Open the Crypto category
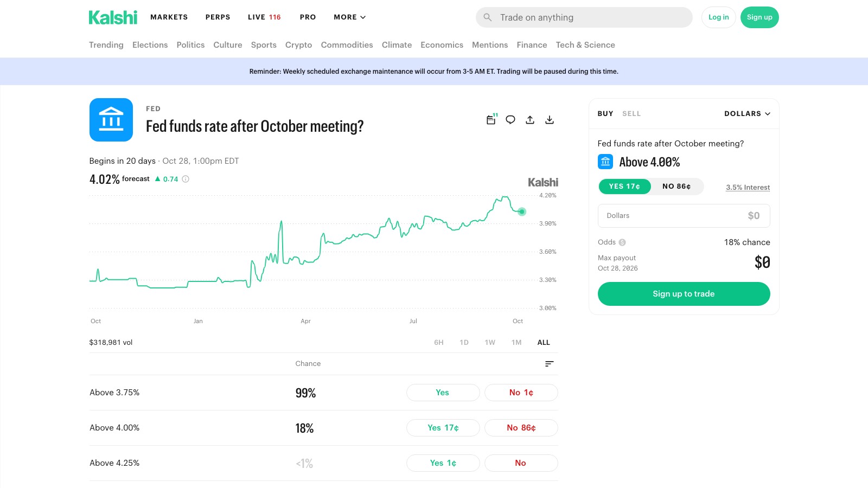This screenshot has height=488, width=868. 298,45
